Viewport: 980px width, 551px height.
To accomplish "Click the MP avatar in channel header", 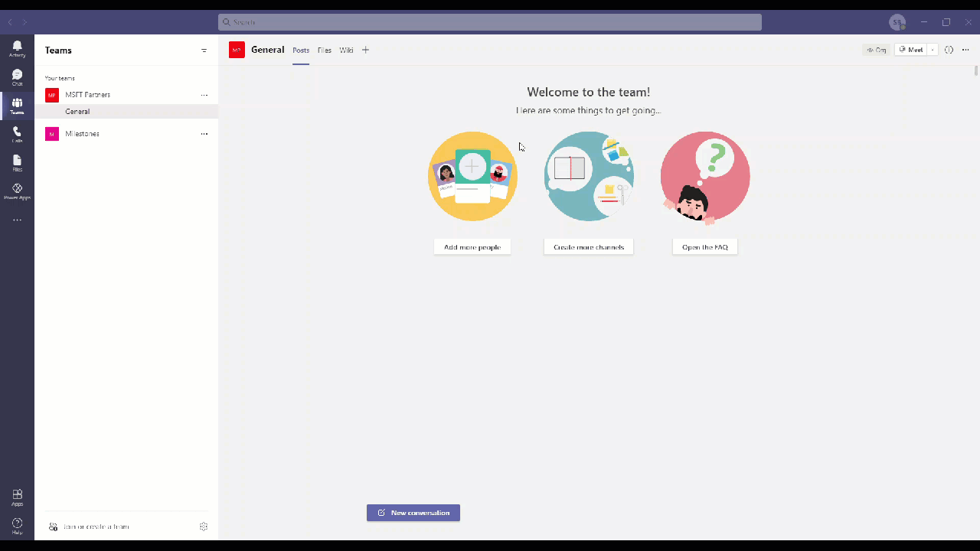I will tap(237, 50).
